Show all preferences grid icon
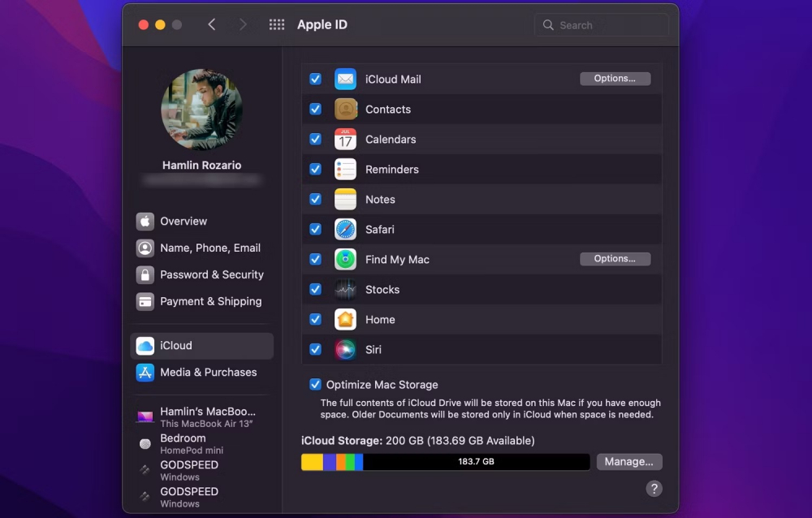This screenshot has height=518, width=812. 277,25
